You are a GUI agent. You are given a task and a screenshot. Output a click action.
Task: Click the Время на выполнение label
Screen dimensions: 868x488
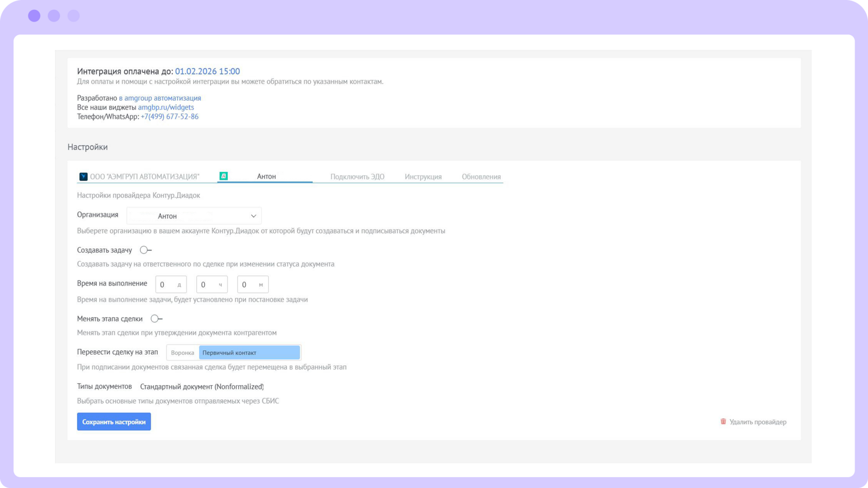(x=112, y=284)
